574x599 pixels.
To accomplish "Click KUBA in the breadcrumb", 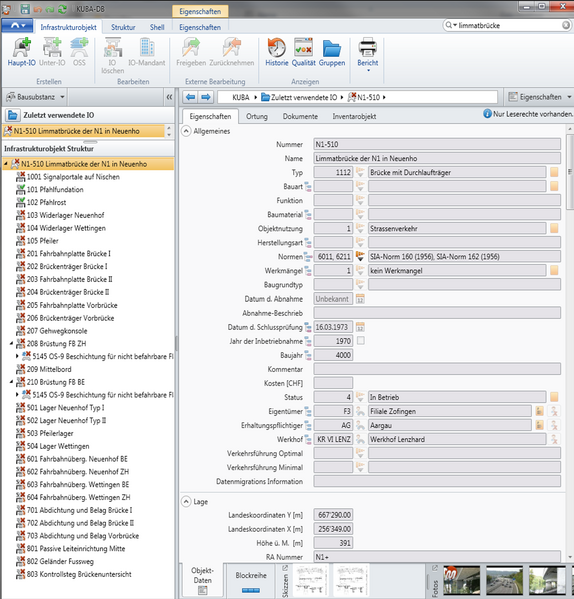I will pyautogui.click(x=241, y=97).
